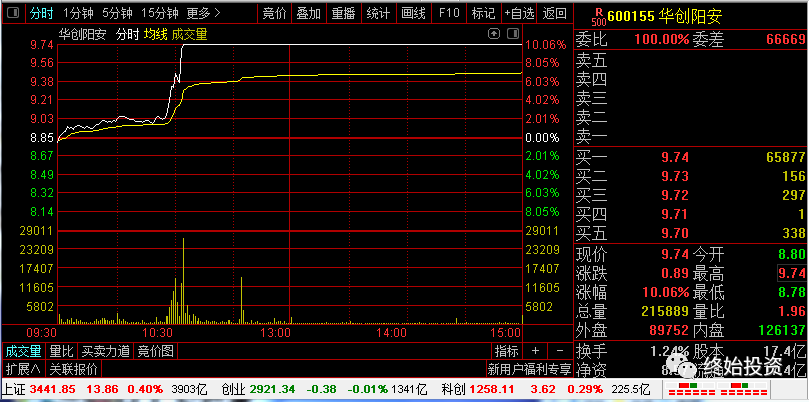Click the panel layout icon left of 分时
Image resolution: width=809 pixels, height=402 pixels.
pyautogui.click(x=14, y=13)
